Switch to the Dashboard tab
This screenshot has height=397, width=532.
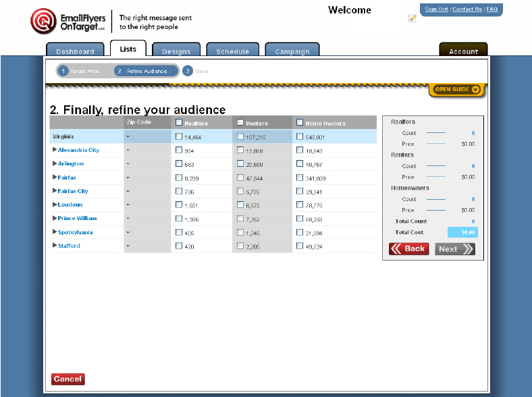[x=75, y=51]
